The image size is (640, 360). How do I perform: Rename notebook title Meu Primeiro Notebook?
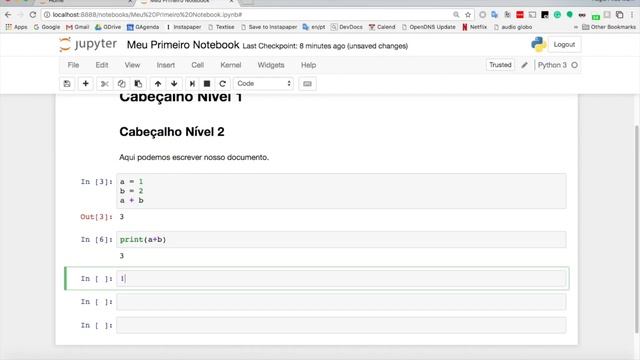[x=183, y=45]
